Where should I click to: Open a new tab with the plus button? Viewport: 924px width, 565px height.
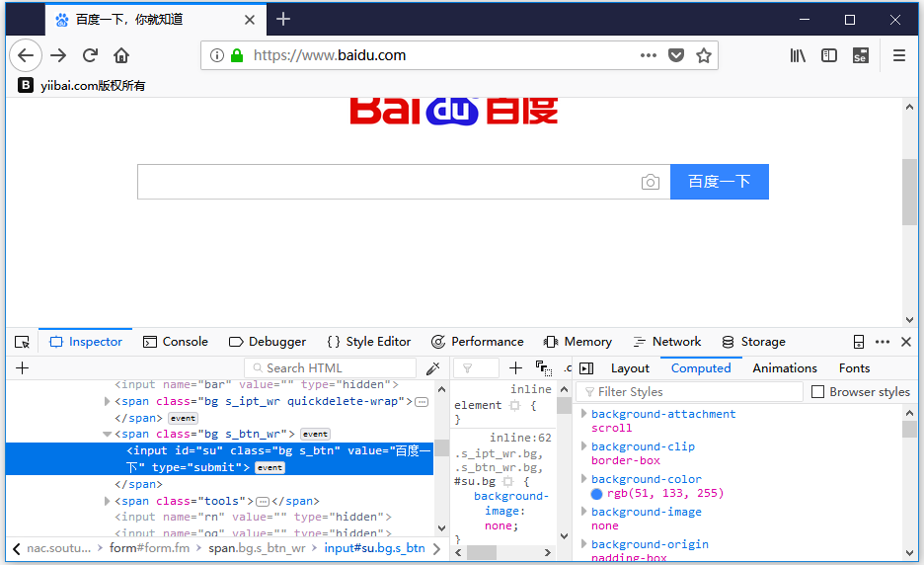tap(283, 20)
